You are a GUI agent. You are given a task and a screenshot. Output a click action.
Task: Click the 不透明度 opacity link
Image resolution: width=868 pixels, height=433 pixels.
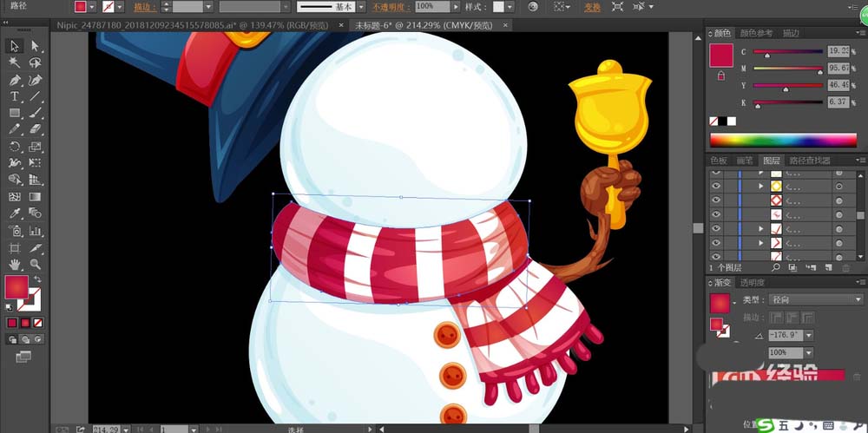click(391, 7)
